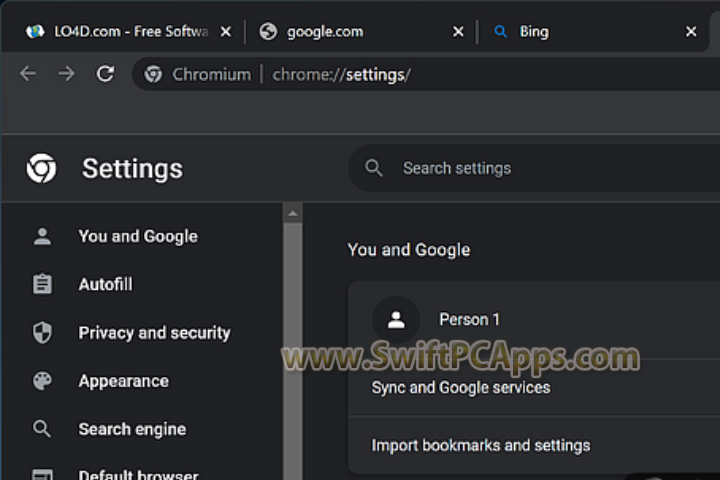The height and width of the screenshot is (480, 720).
Task: Switch to the LO4D.com tab
Action: [123, 31]
